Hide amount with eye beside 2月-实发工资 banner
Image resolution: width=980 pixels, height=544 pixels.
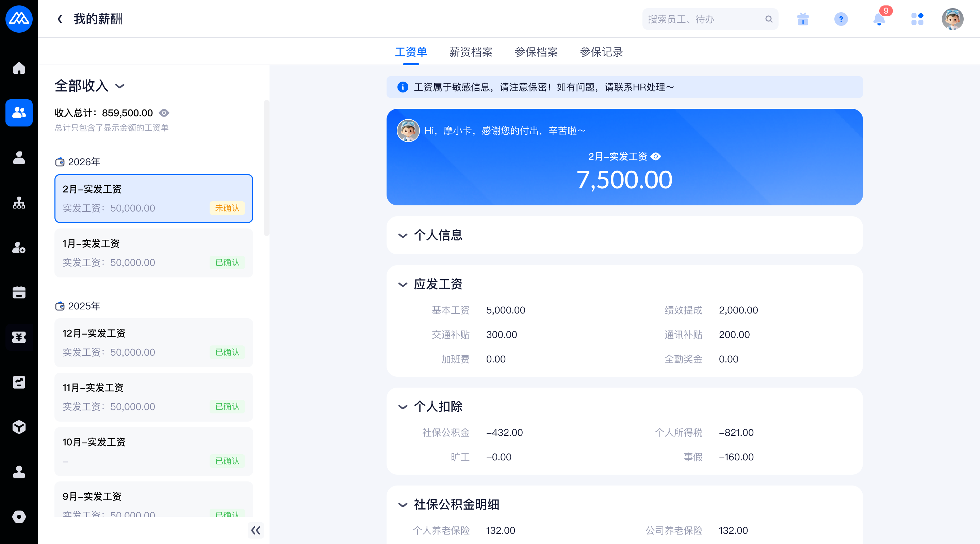656,157
